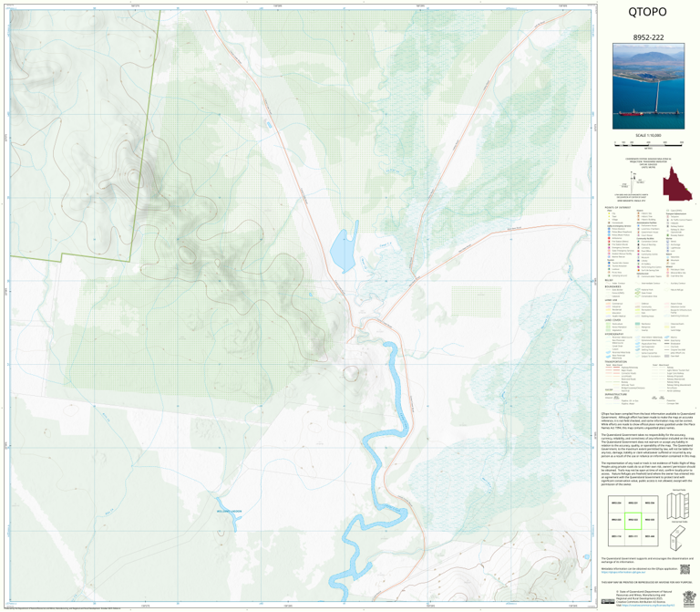Select the green highlighted index grid cell
Screen dimensions: 700x612
pyautogui.click(x=633, y=520)
